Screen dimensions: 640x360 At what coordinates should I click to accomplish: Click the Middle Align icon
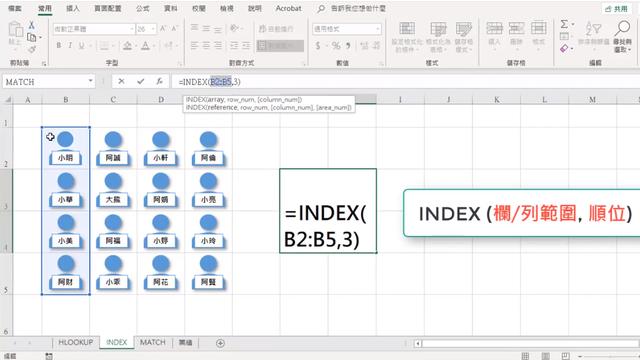click(207, 28)
